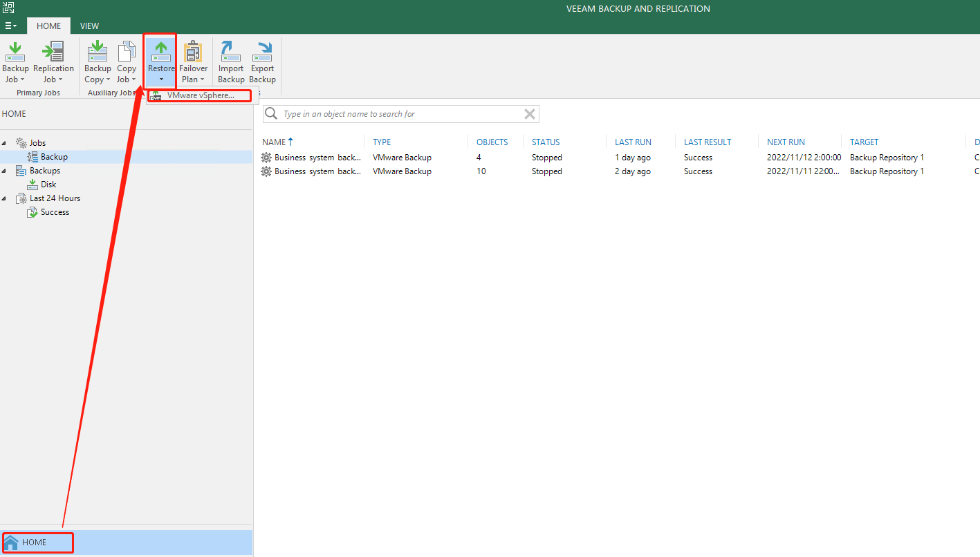Collapse the Jobs tree node

point(6,142)
